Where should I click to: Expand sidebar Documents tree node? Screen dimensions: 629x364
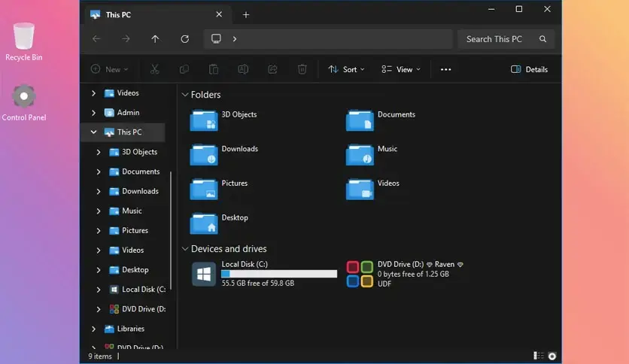[x=99, y=171]
